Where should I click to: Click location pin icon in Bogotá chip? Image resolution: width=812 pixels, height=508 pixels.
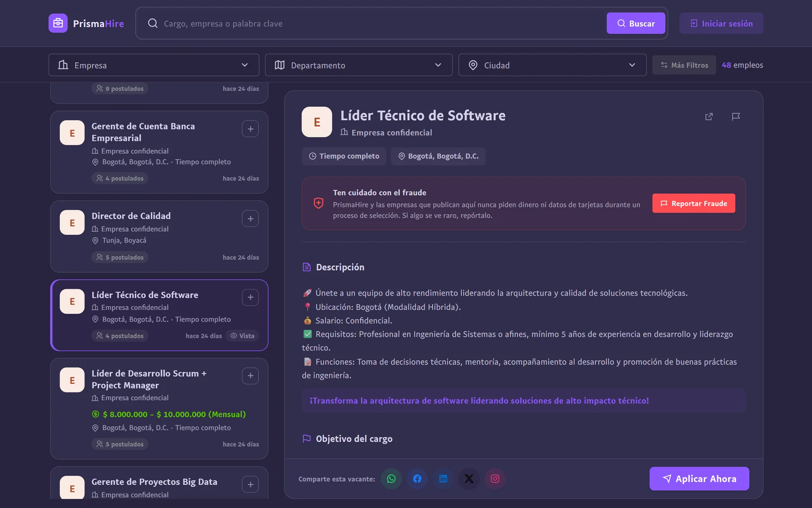pos(401,156)
